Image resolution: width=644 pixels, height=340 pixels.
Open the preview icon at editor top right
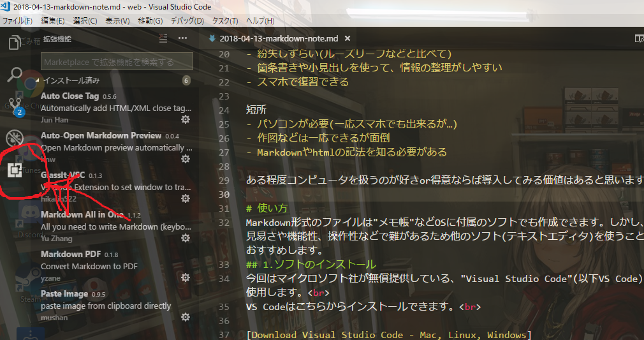(639, 39)
